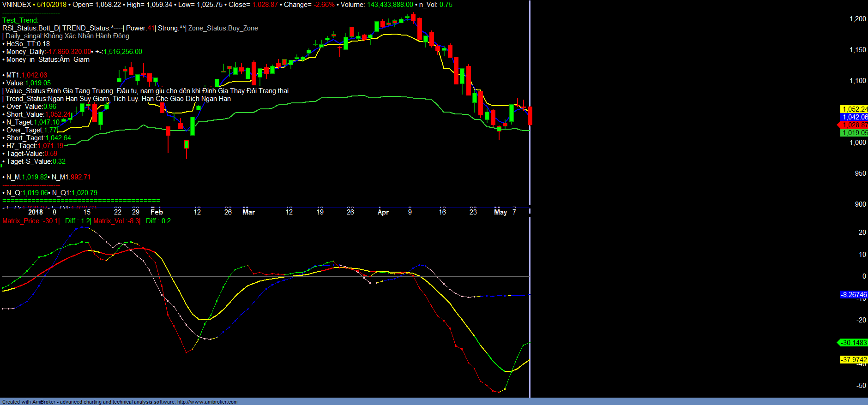The width and height of the screenshot is (868, 405).
Task: Click the yellow 1,052.24 price tag
Action: [x=854, y=109]
